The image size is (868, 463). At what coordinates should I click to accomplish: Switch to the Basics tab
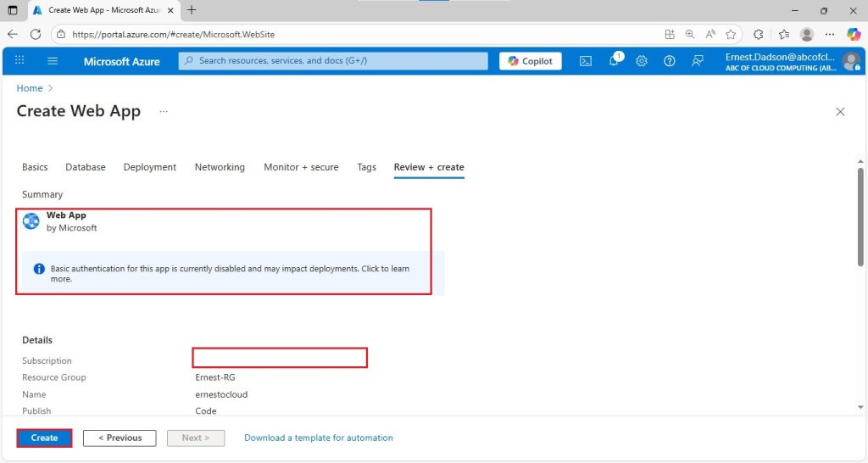click(x=35, y=167)
